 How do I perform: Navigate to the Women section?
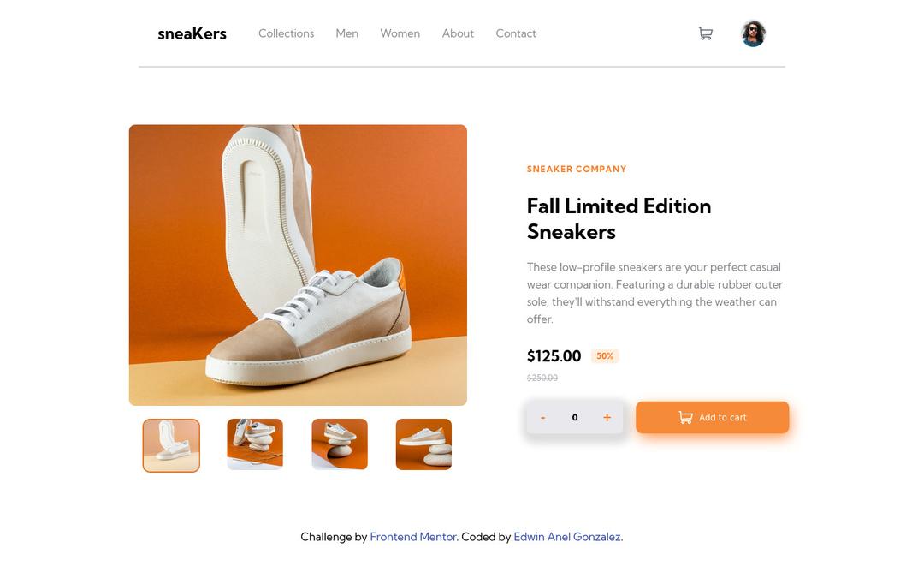(x=400, y=33)
